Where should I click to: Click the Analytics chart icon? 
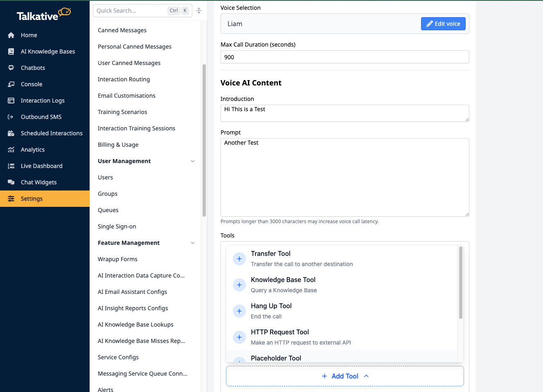11,150
